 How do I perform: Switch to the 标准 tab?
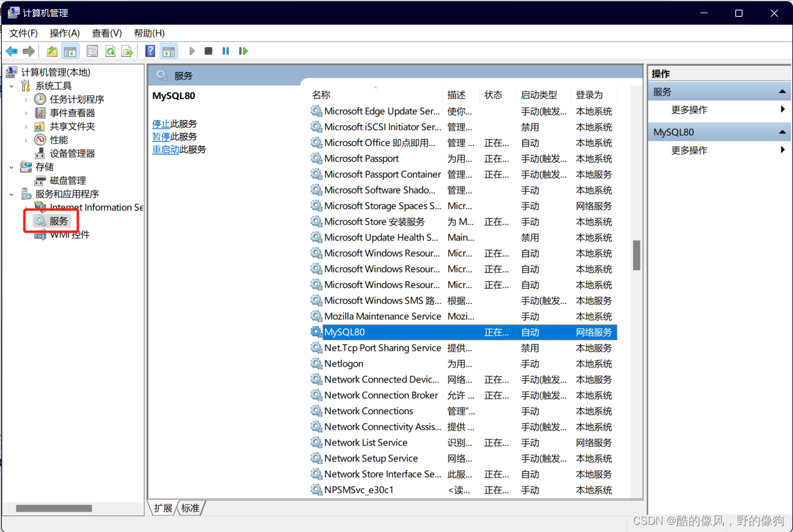click(x=191, y=509)
